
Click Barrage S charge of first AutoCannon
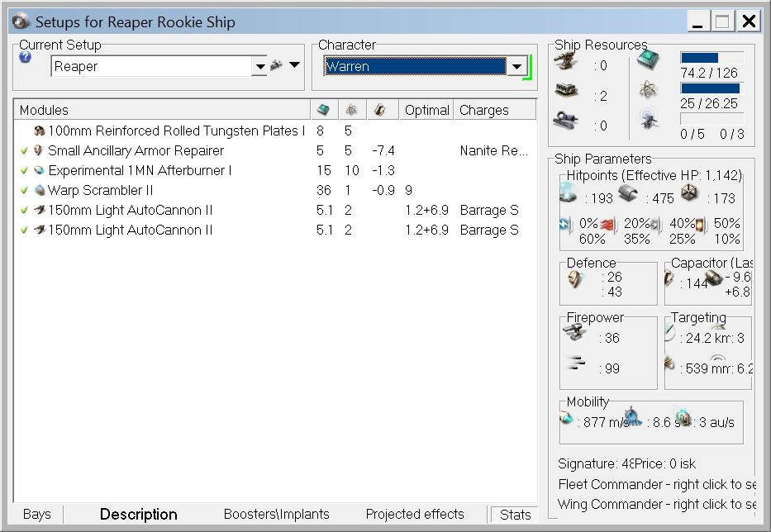coord(489,210)
